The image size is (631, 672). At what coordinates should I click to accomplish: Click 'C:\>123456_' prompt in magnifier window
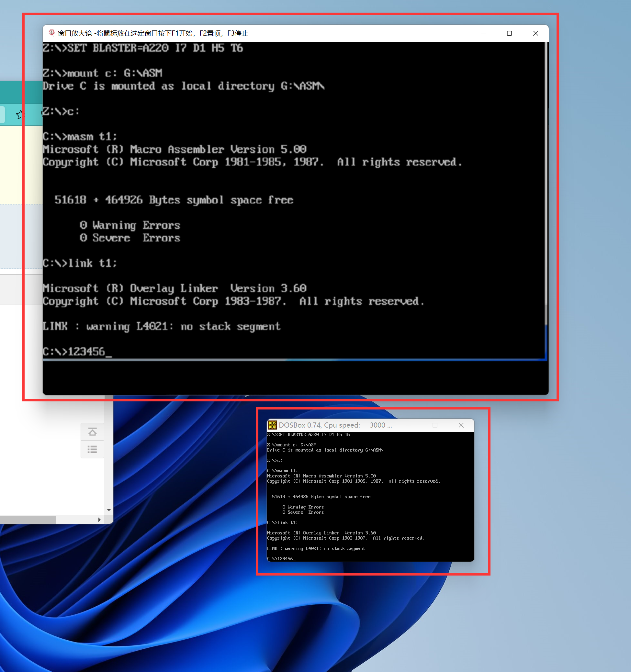tap(77, 352)
